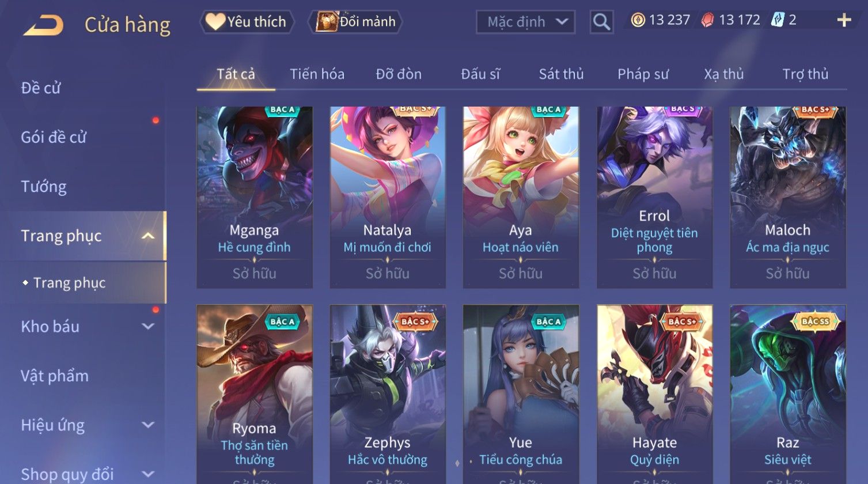Switch to the Pháp sư tab
The width and height of the screenshot is (868, 484).
pyautogui.click(x=643, y=74)
